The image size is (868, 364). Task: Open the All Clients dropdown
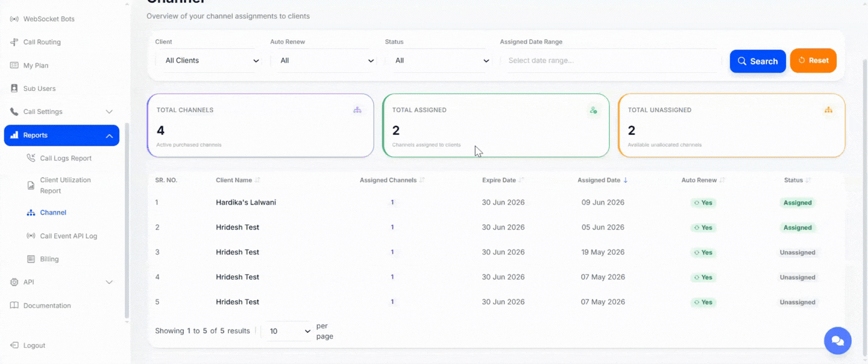(x=209, y=61)
